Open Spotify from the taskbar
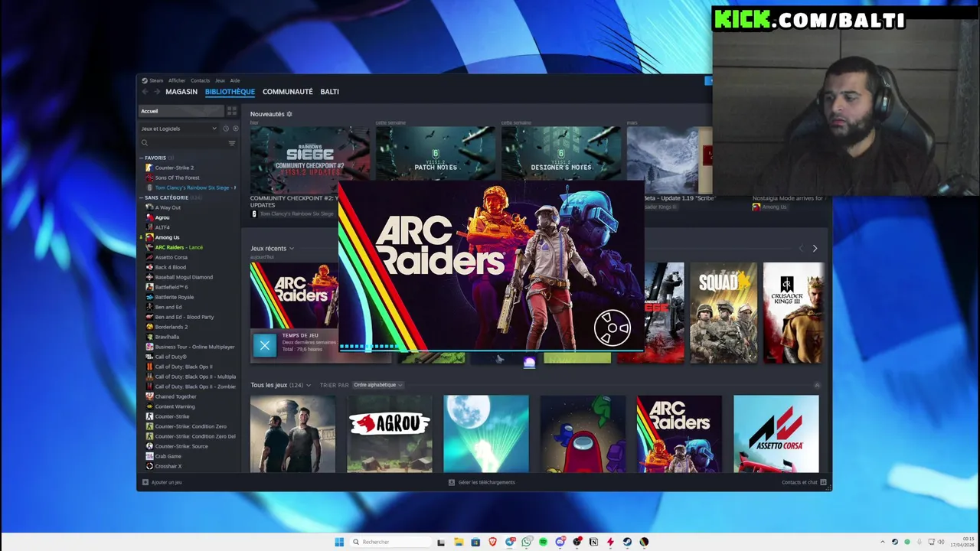Viewport: 980px width, 551px height. [543, 542]
